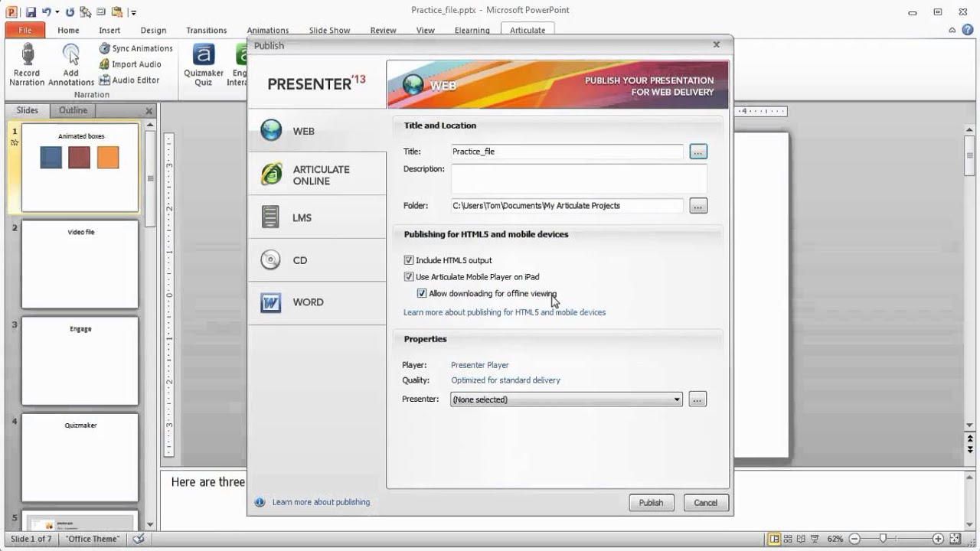Switch to Slide Sorter view
This screenshot has width=980, height=551.
788,539
